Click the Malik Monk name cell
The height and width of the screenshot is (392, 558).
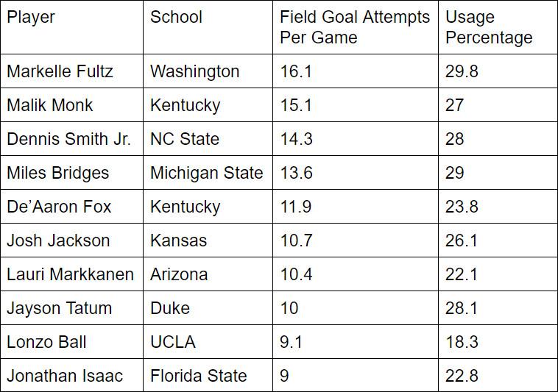pyautogui.click(x=50, y=105)
